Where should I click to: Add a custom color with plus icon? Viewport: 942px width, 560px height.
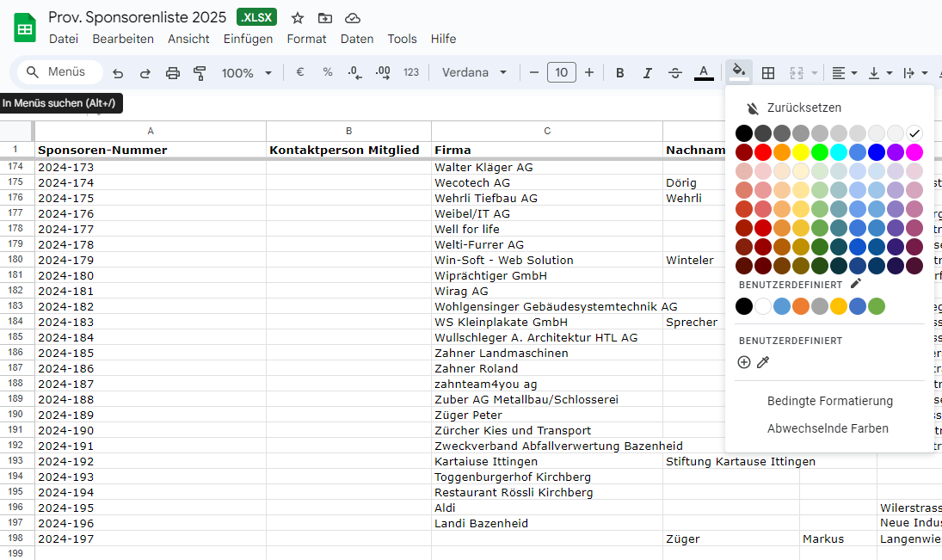744,362
